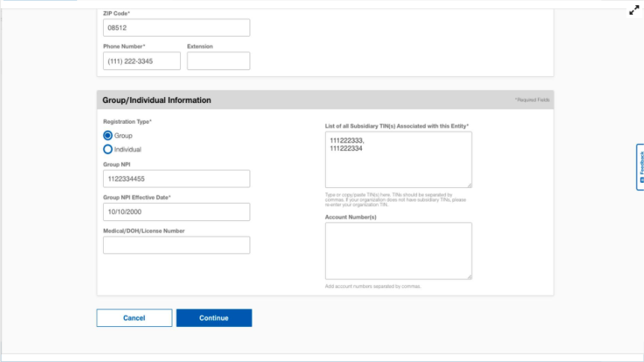Viewport: 644px width, 362px height.
Task: Focus the ZIP Code field
Action: click(176, 28)
